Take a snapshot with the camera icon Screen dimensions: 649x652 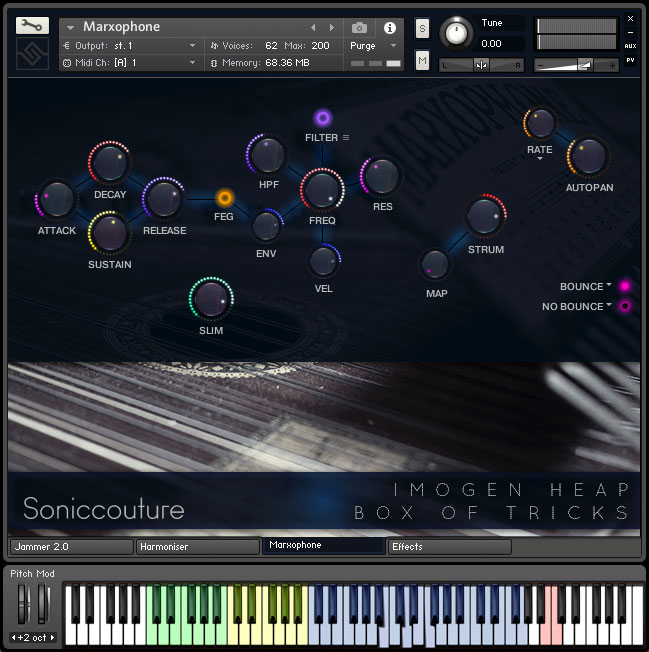[x=359, y=28]
